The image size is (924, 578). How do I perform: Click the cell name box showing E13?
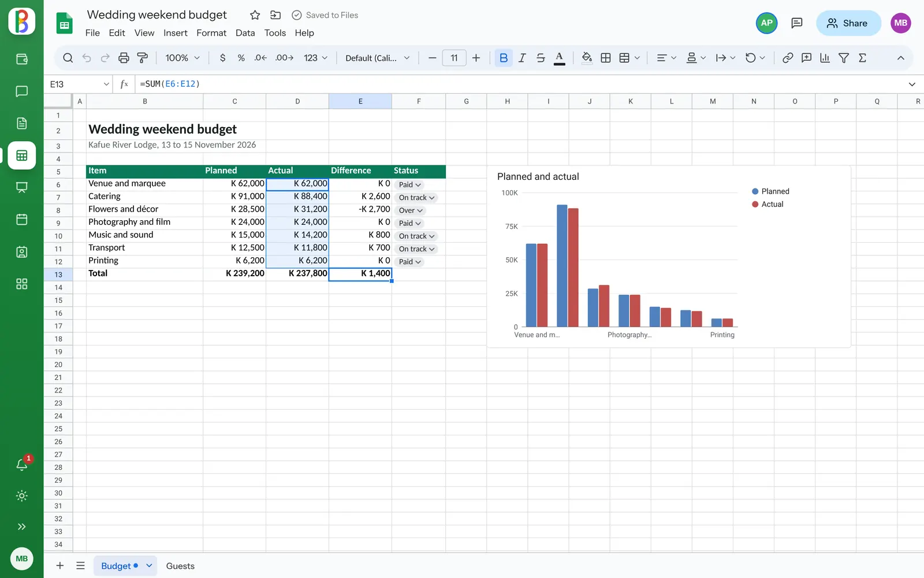tap(79, 84)
